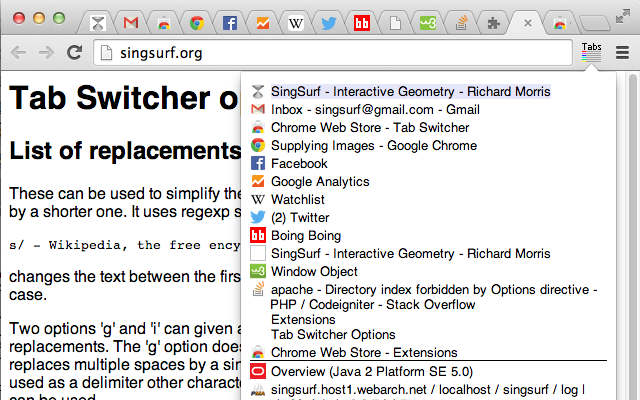
Task: Select apache Directory index forbidden entry
Action: 433,297
